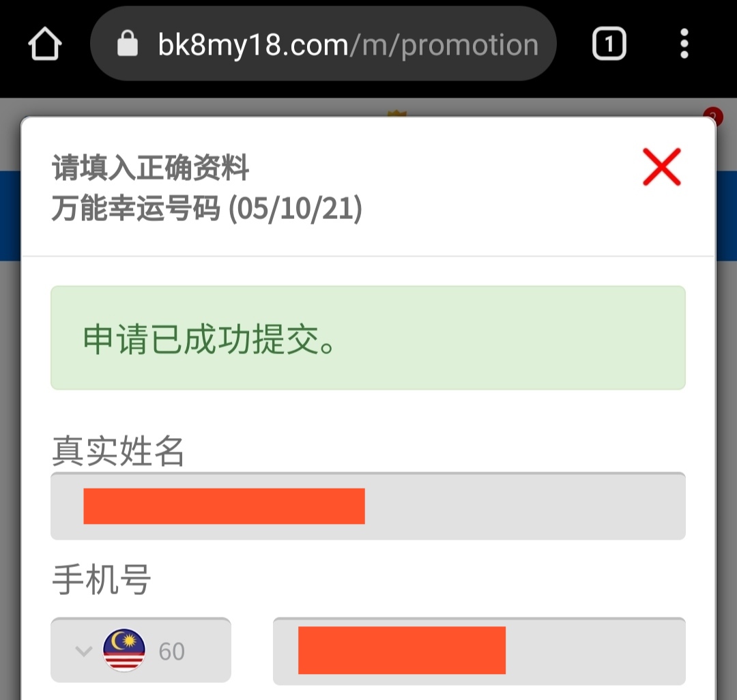The image size is (737, 700).
Task: Open the tab switcher showing 1 tab
Action: pos(609,45)
